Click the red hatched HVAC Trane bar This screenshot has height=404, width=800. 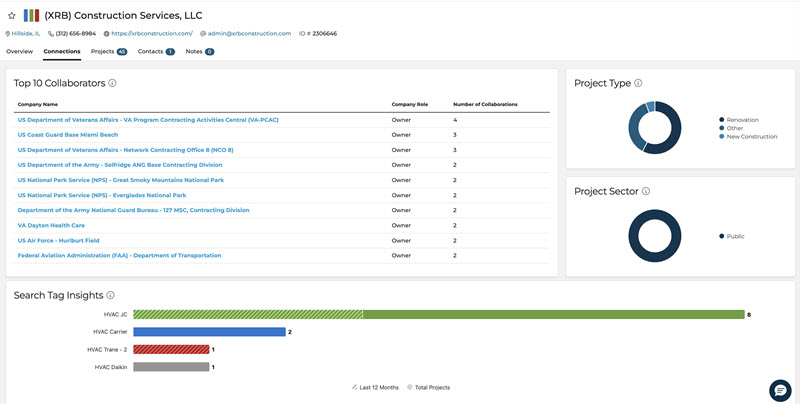click(x=171, y=349)
